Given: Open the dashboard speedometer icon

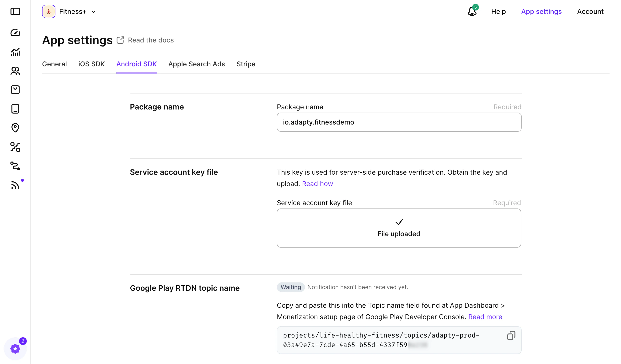Looking at the screenshot, I should click(x=15, y=32).
